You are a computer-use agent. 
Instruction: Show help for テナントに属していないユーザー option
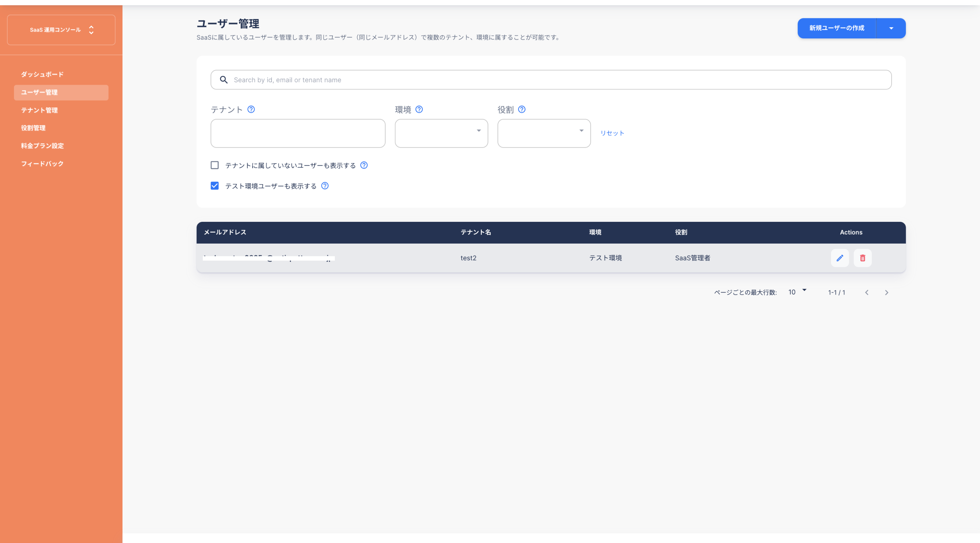tap(364, 165)
